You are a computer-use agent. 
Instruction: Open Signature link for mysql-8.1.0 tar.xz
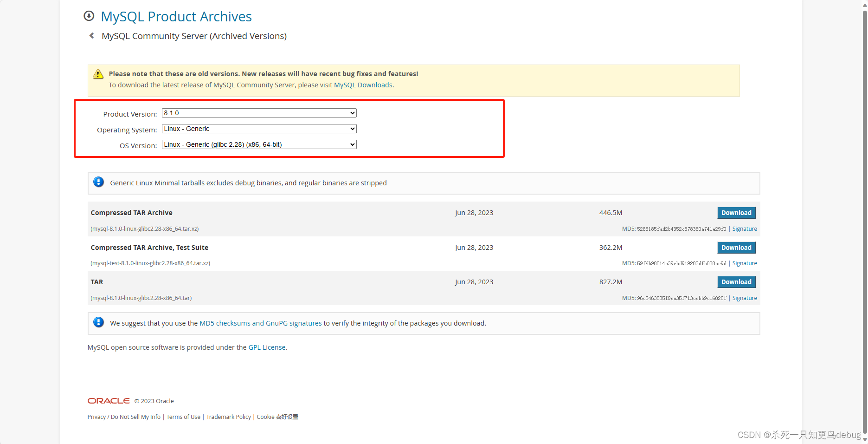(745, 229)
